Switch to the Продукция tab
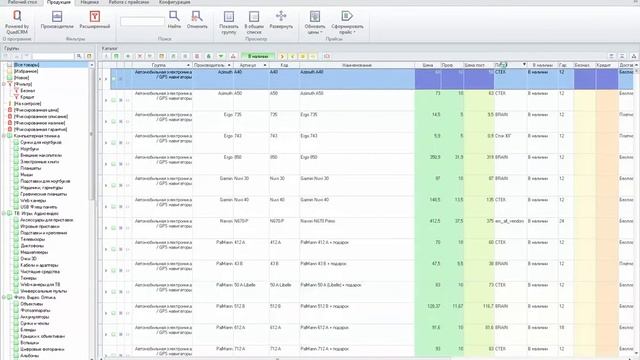The height and width of the screenshot is (360, 640). click(59, 2)
